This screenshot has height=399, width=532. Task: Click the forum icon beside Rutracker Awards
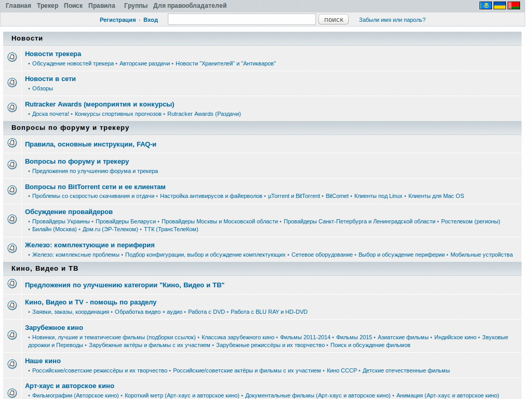12,107
